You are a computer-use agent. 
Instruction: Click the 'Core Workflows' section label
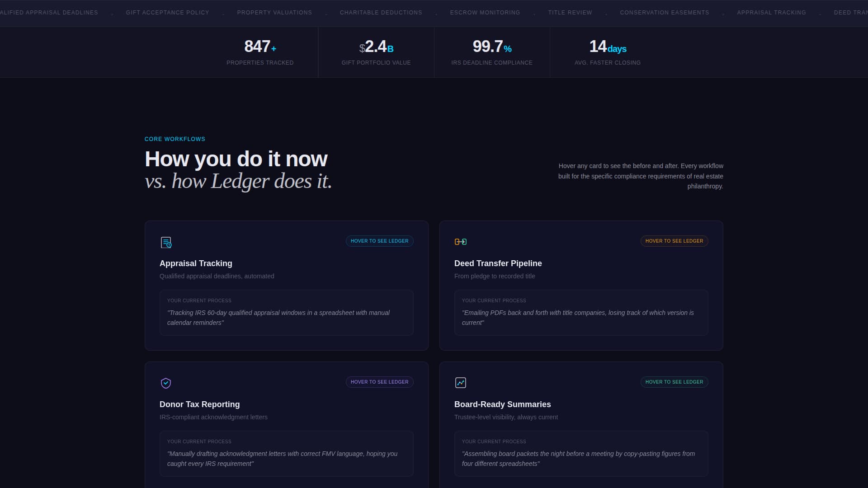click(x=175, y=139)
